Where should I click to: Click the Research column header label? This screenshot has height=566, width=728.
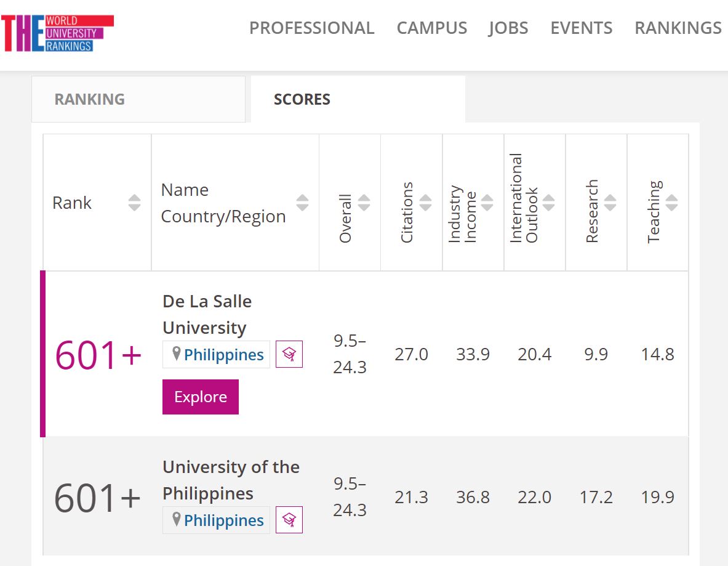click(591, 211)
